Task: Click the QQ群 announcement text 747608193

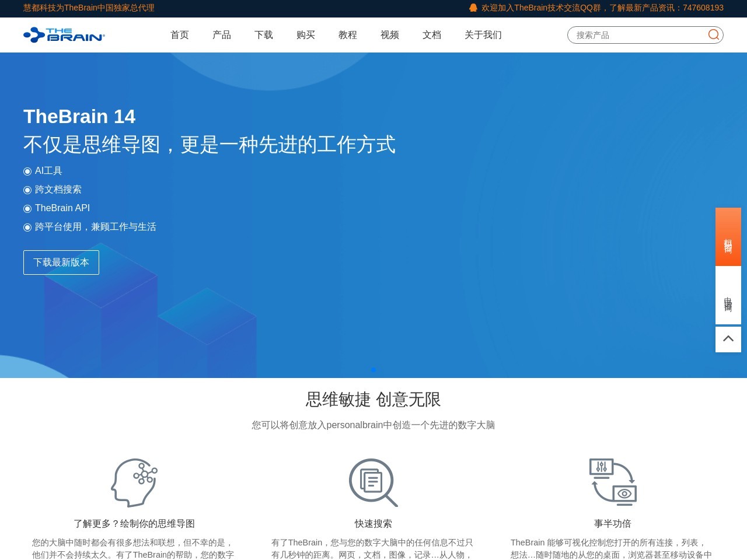Action: [x=602, y=8]
